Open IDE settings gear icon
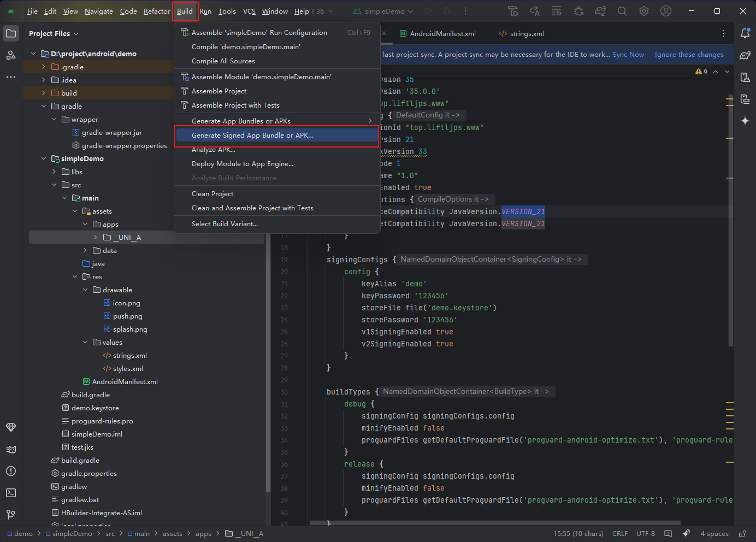This screenshot has height=542, width=756. [644, 11]
